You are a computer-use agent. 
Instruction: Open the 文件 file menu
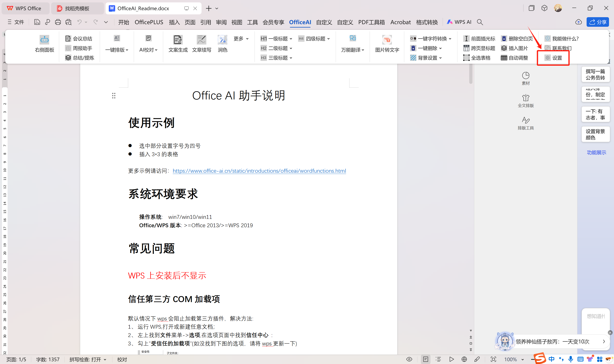pyautogui.click(x=16, y=22)
